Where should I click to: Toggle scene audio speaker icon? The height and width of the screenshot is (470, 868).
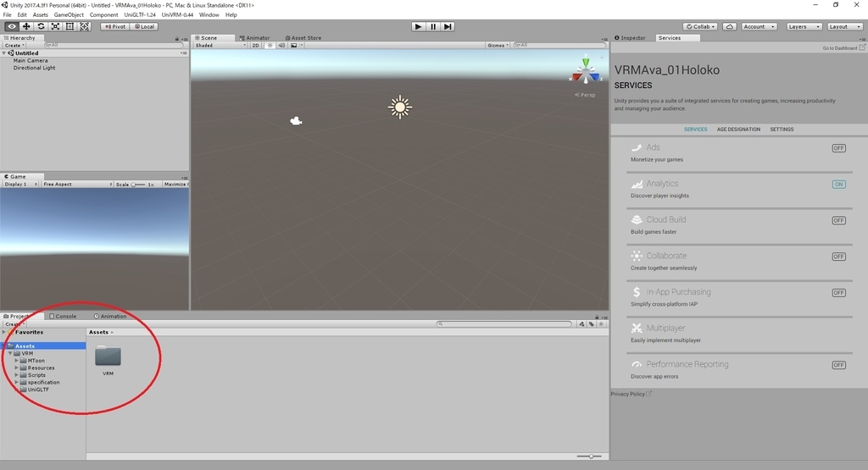coord(281,46)
